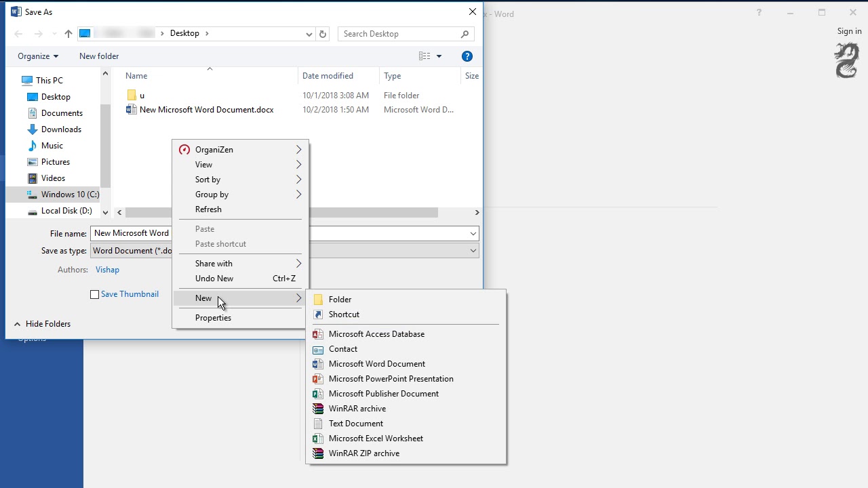The width and height of the screenshot is (868, 488).
Task: Click the Microsoft Publisher Document icon
Action: [318, 394]
